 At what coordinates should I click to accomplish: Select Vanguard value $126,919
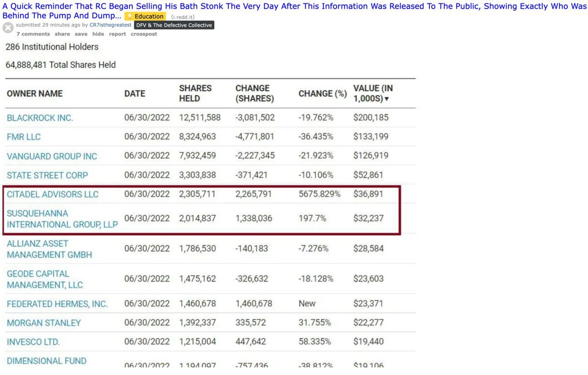tap(371, 156)
